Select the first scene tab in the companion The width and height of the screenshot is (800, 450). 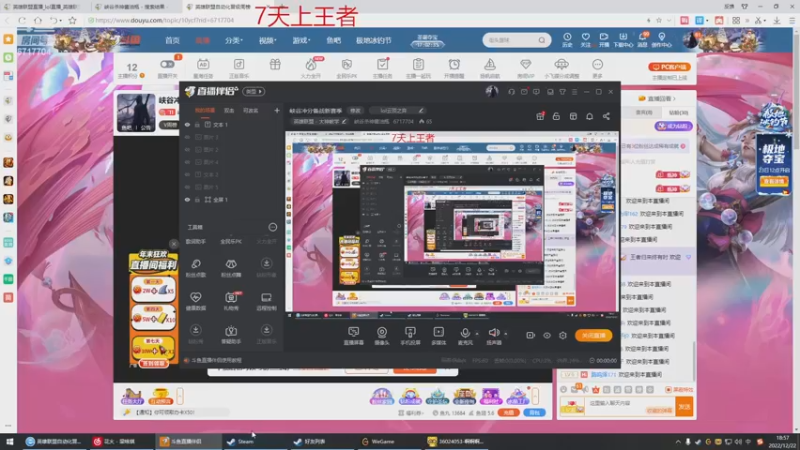click(205, 110)
